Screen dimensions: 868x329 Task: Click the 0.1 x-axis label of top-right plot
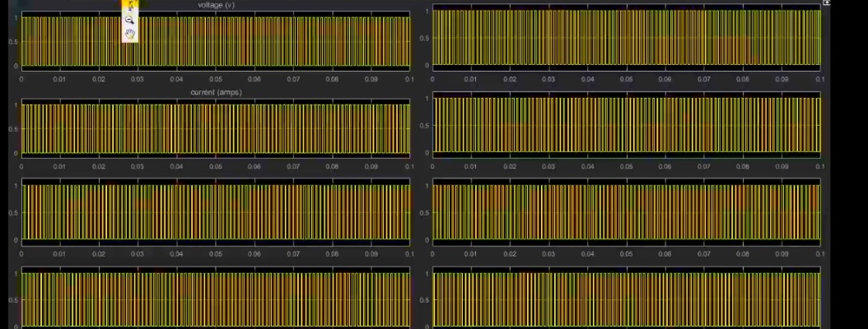click(819, 80)
